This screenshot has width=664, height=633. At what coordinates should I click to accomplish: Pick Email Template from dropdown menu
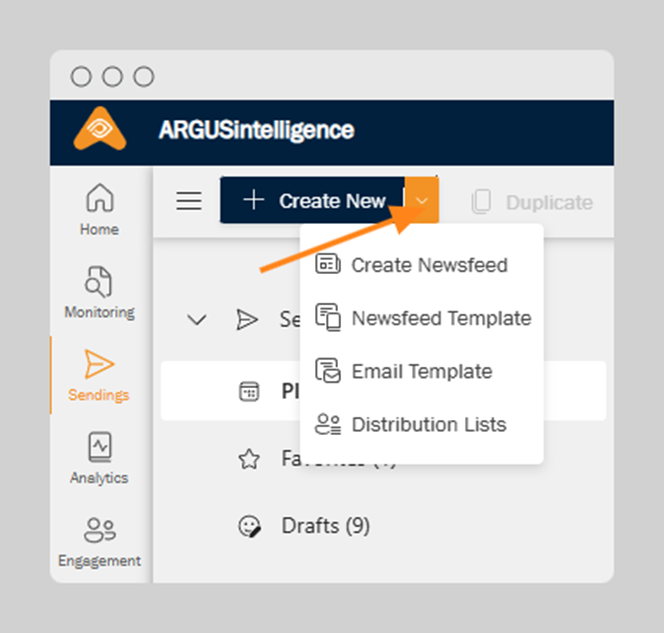pyautogui.click(x=421, y=371)
